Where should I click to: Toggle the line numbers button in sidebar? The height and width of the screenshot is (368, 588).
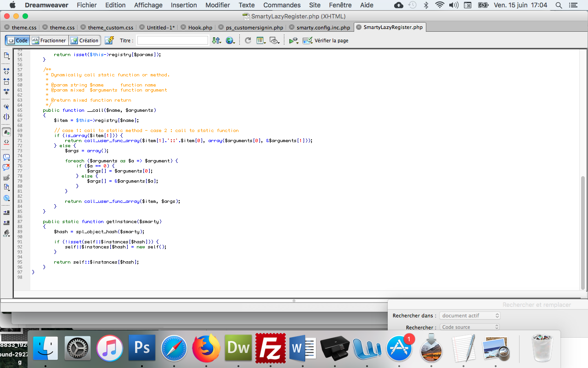6,132
